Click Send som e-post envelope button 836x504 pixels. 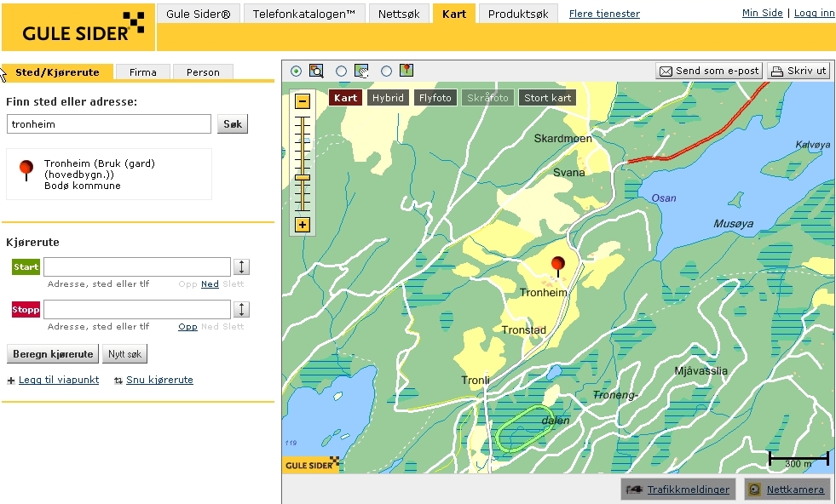coord(708,71)
